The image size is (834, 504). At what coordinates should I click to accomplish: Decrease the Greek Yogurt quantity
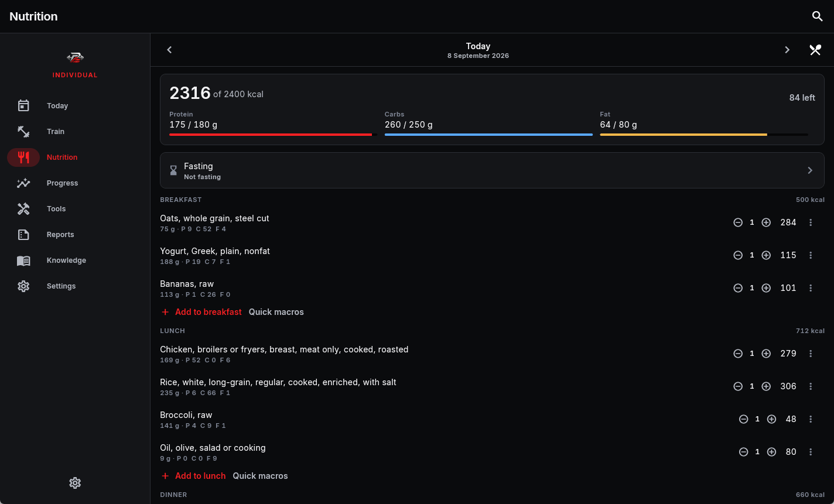738,255
